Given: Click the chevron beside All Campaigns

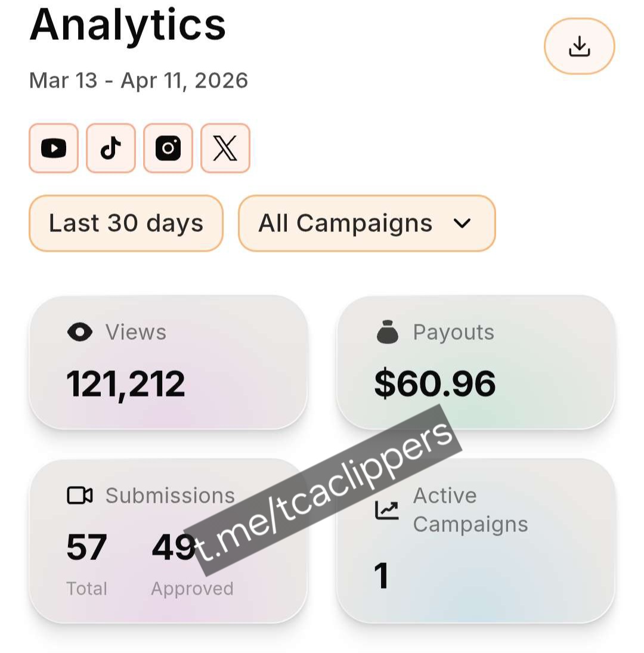Looking at the screenshot, I should [462, 224].
